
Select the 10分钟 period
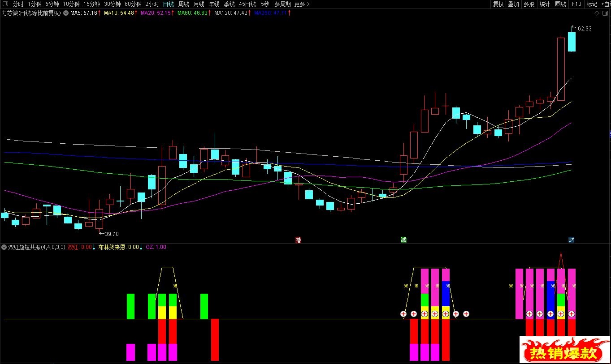pos(71,4)
